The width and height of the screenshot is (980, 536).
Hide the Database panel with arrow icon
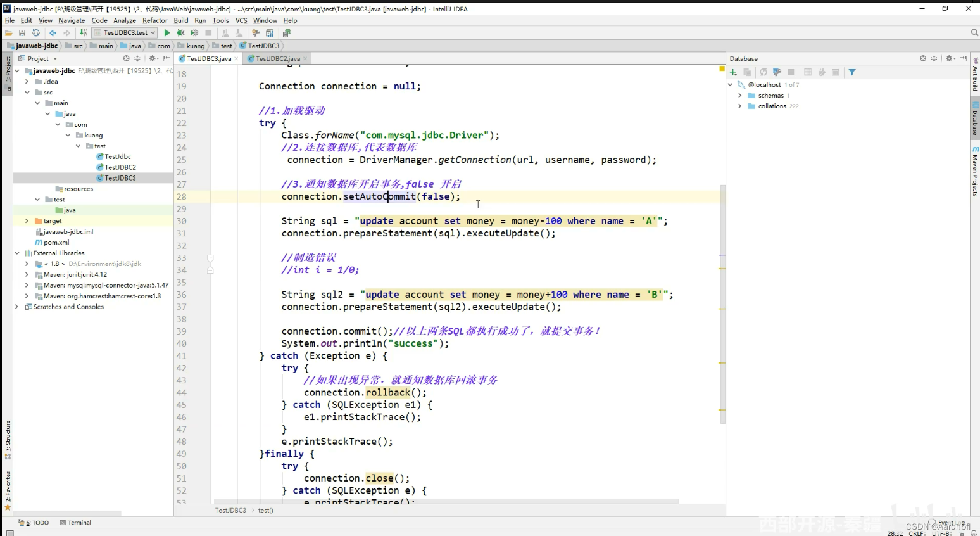pyautogui.click(x=964, y=58)
